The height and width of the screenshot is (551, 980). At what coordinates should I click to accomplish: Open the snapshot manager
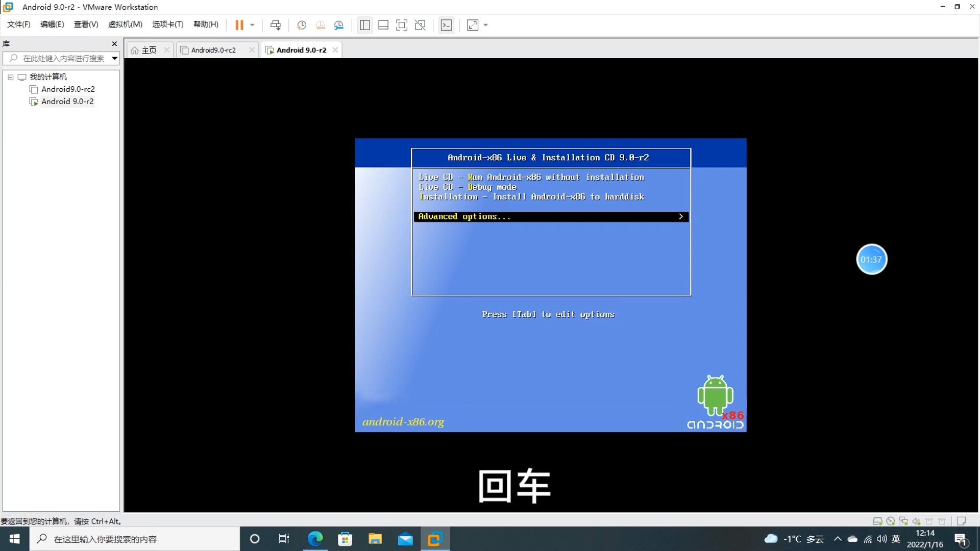339,25
